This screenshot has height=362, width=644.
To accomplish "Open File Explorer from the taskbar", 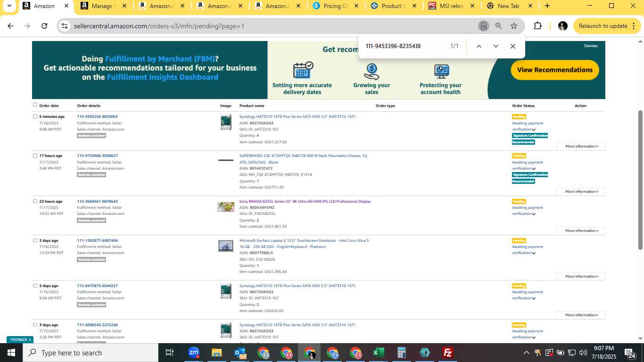I will (216, 353).
